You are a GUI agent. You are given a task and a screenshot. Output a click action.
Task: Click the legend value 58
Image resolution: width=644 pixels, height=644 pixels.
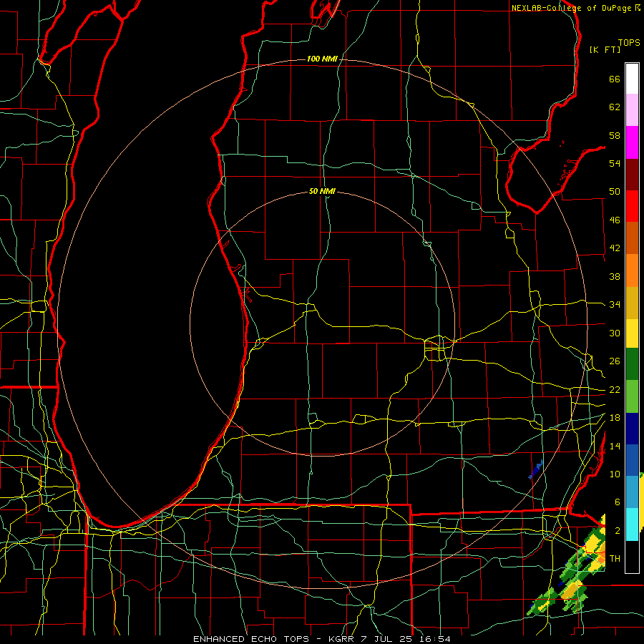615,135
